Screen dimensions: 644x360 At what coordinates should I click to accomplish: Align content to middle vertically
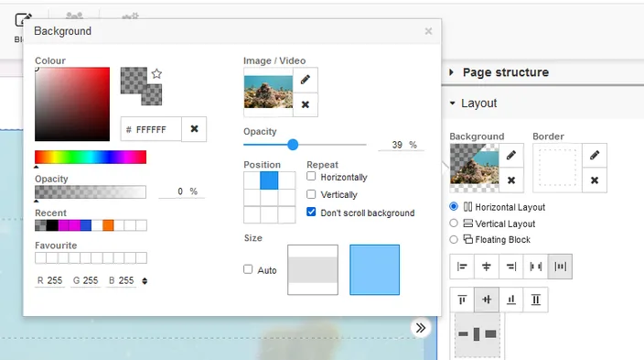pos(487,300)
